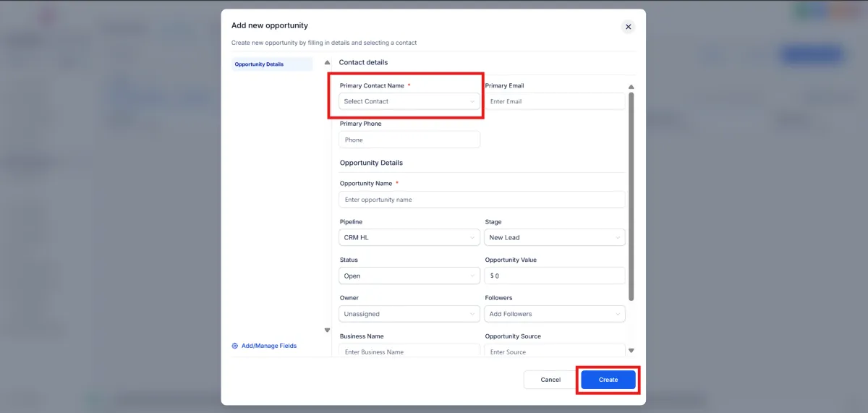This screenshot has width=868, height=413.
Task: Change the Status dropdown from Open
Action: pyautogui.click(x=409, y=276)
